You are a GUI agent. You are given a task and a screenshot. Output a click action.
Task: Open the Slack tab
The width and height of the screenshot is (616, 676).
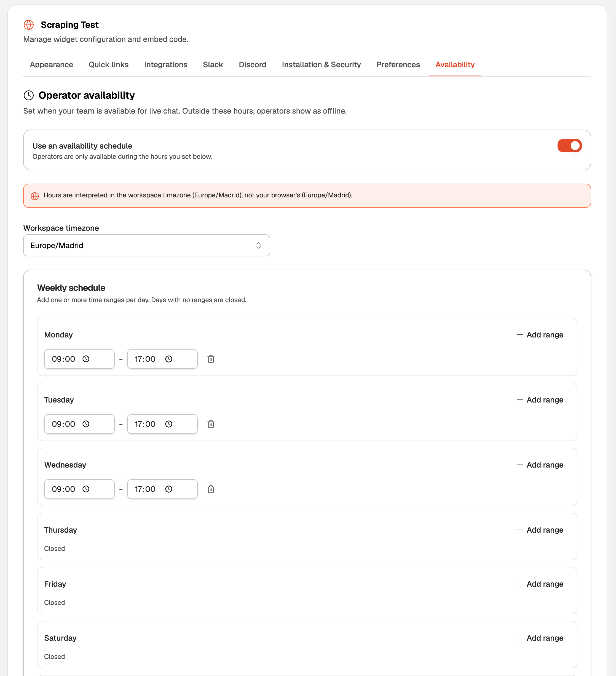(213, 65)
